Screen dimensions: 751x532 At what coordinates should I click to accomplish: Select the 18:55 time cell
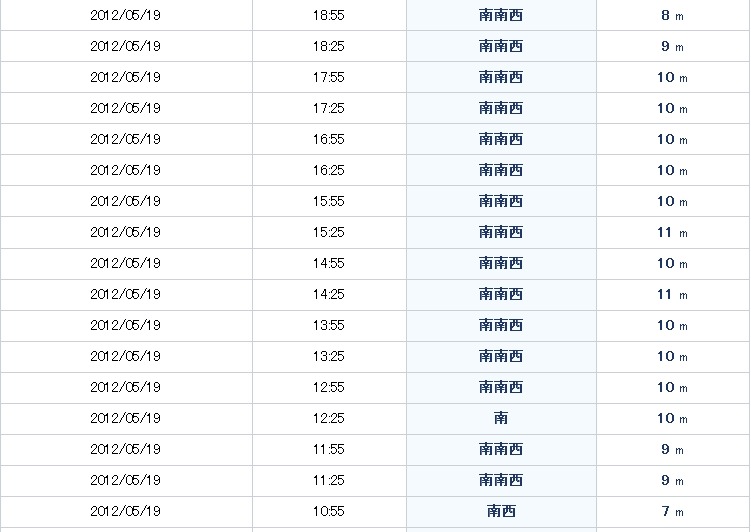coord(329,15)
